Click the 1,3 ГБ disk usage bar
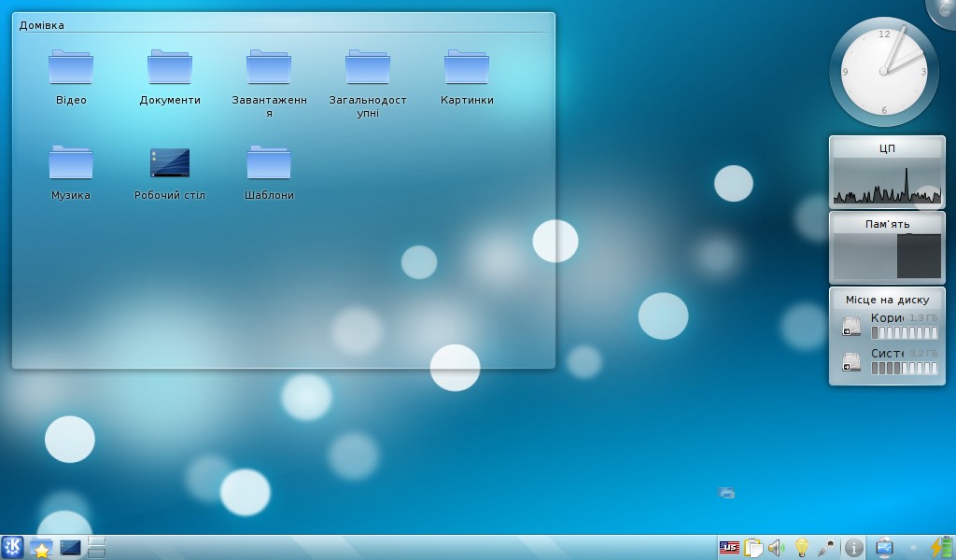This screenshot has width=956, height=560. click(904, 332)
